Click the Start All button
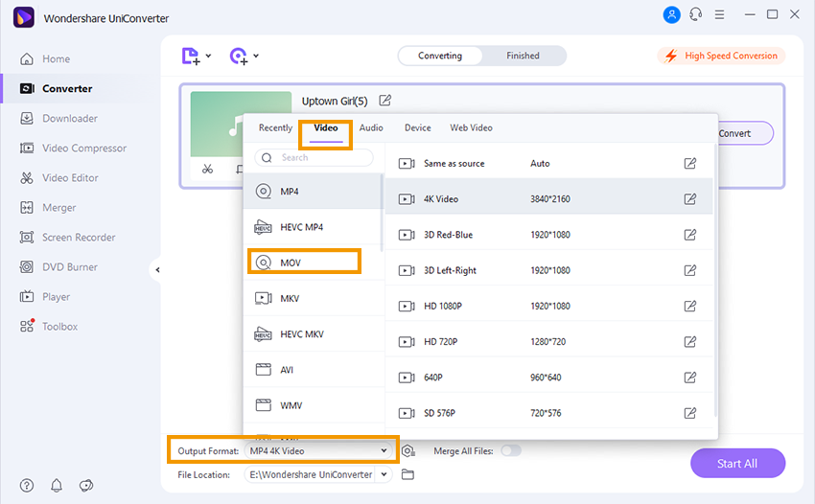Viewport: 815px width, 504px height. point(737,463)
